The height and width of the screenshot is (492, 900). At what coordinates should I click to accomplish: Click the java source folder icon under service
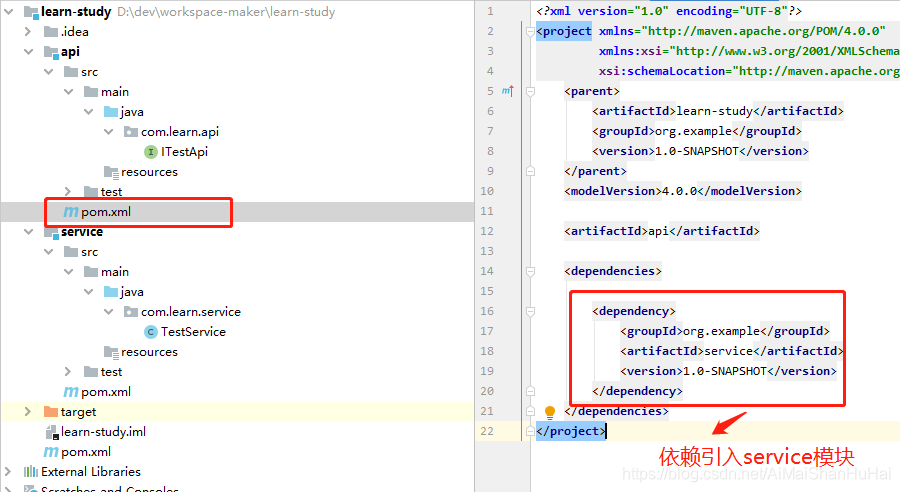111,292
